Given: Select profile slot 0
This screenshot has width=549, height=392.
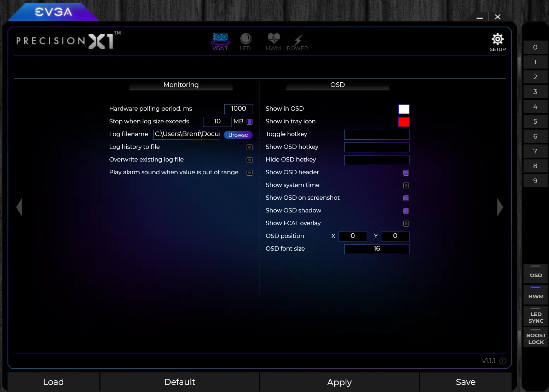Looking at the screenshot, I should tap(535, 47).
